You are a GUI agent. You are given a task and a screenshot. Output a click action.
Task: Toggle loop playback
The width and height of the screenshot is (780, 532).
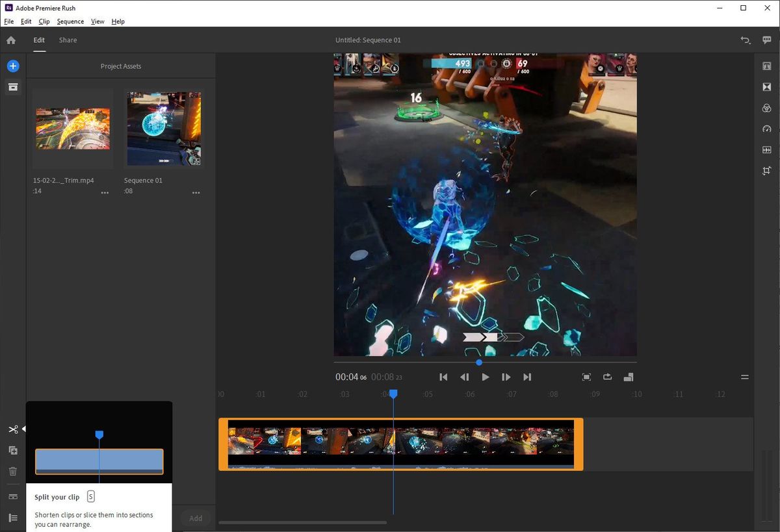pos(607,377)
